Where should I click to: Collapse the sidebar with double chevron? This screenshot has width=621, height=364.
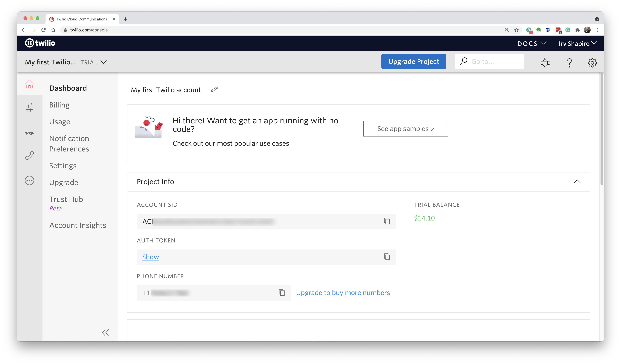[x=105, y=333]
